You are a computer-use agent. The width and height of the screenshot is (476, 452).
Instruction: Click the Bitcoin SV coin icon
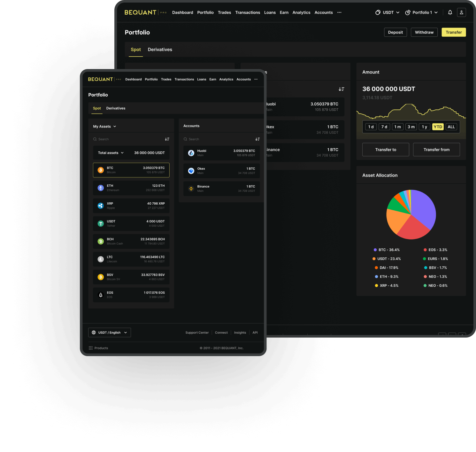[101, 277]
